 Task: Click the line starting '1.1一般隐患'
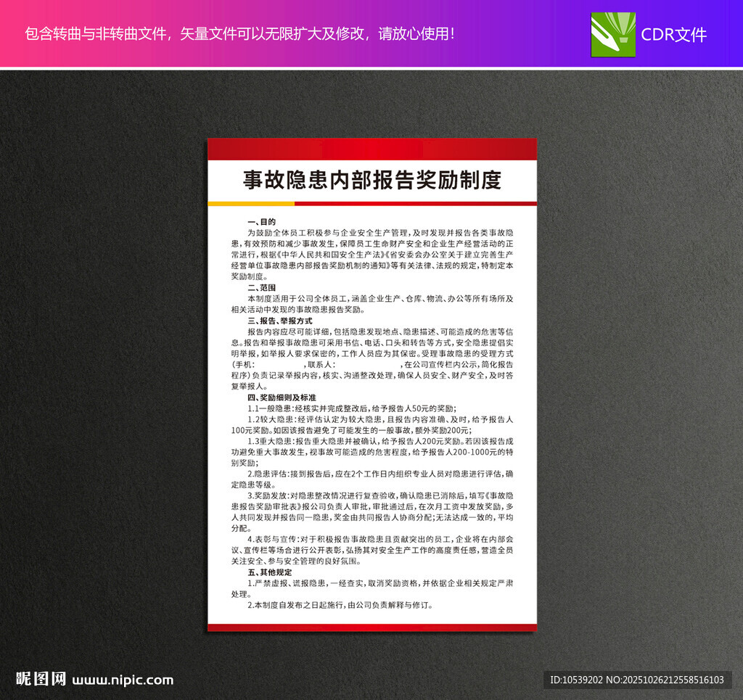point(352,408)
